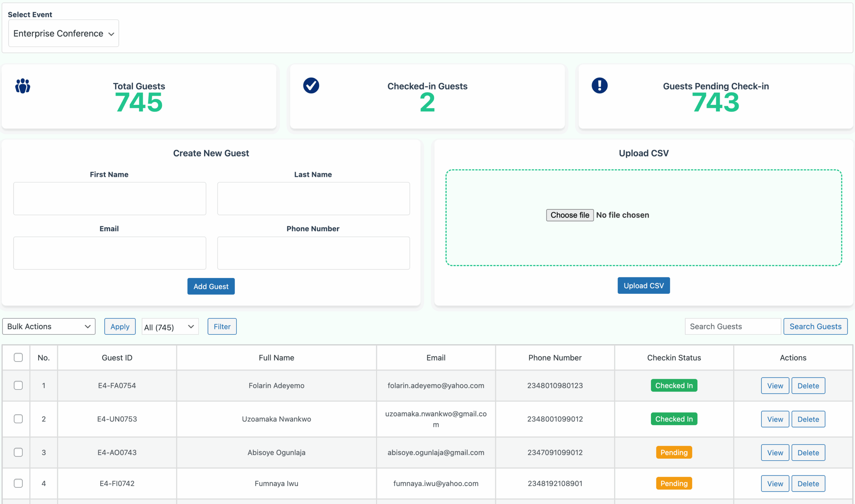Click into the Search Guests text box
This screenshot has width=855, height=504.
click(732, 326)
